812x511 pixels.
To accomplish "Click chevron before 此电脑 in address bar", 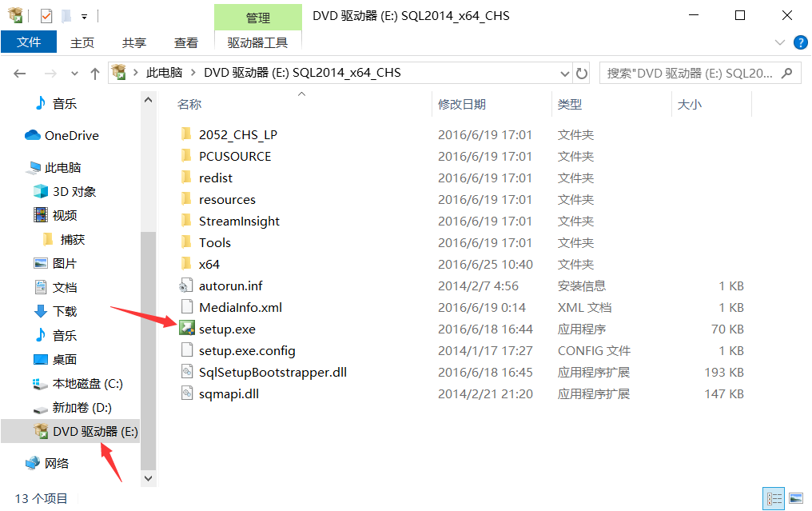I will point(136,73).
